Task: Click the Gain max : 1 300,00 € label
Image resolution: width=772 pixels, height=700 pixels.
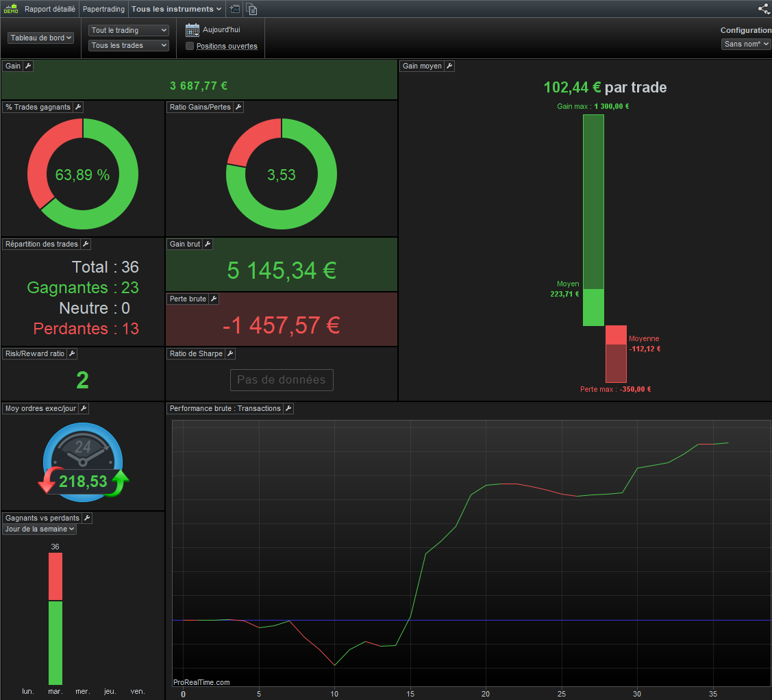Action: tap(593, 106)
